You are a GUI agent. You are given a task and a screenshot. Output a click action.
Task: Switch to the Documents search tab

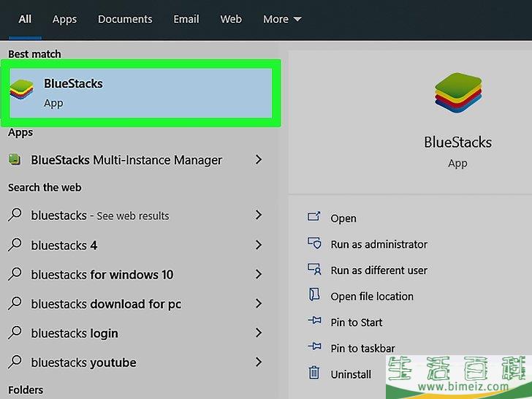click(125, 19)
